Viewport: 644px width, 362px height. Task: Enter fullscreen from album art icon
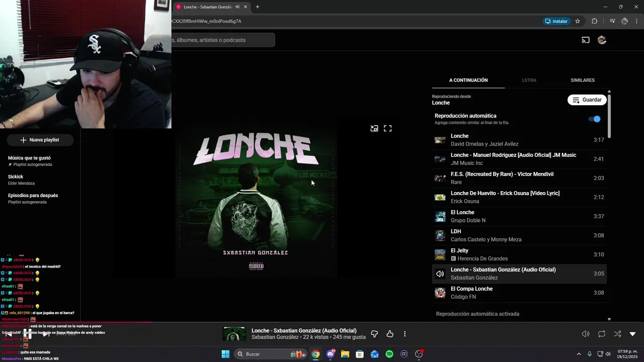388,128
